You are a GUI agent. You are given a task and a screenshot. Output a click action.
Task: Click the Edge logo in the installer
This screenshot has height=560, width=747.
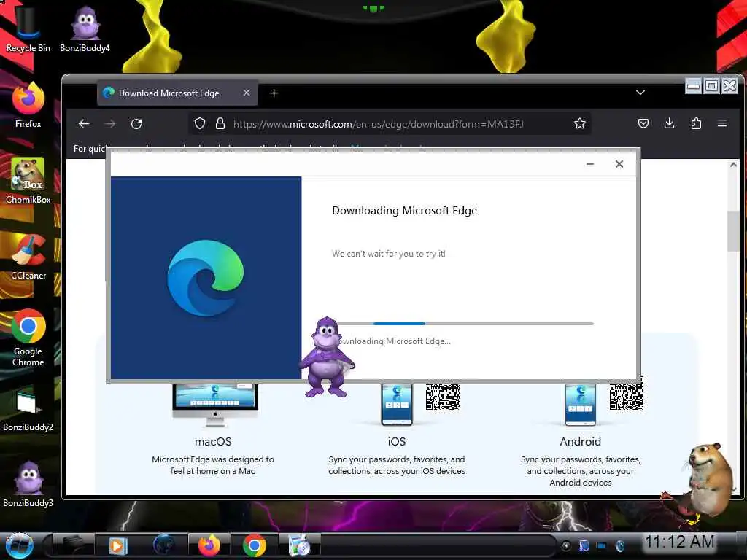pyautogui.click(x=205, y=278)
